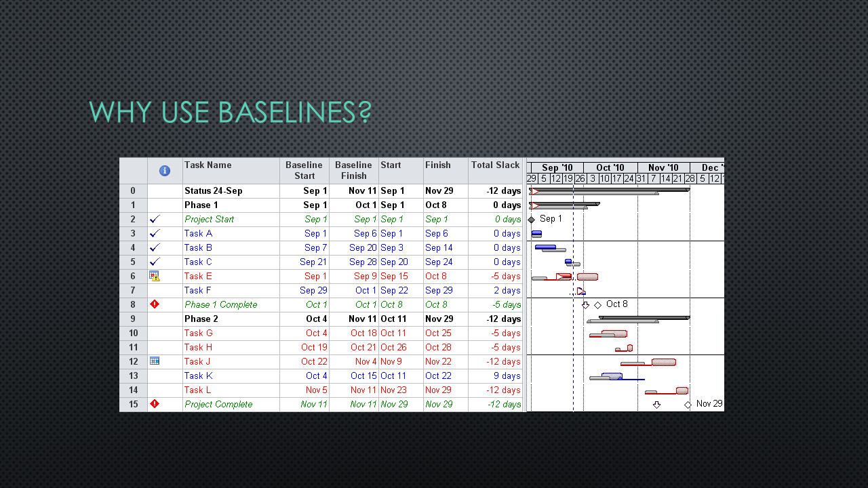Click the Task G red Gantt bar
The height and width of the screenshot is (488, 868).
[614, 333]
